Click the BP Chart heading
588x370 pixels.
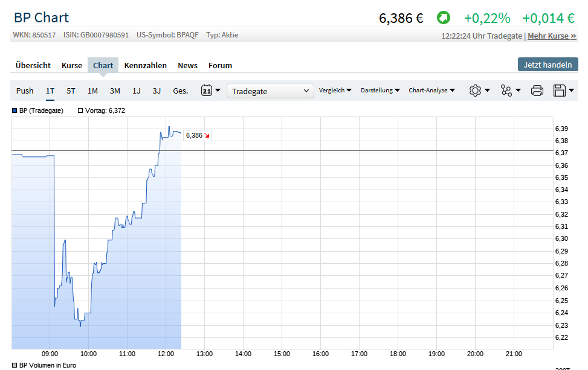(x=41, y=18)
